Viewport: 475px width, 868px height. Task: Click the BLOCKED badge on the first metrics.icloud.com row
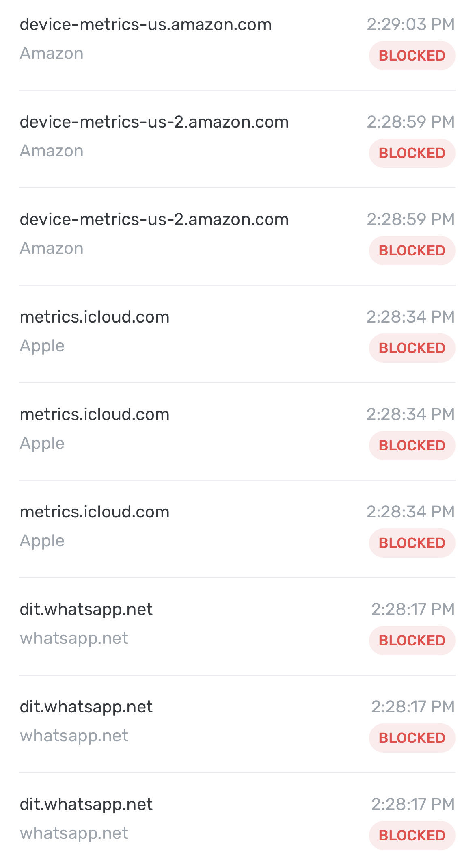click(x=412, y=348)
